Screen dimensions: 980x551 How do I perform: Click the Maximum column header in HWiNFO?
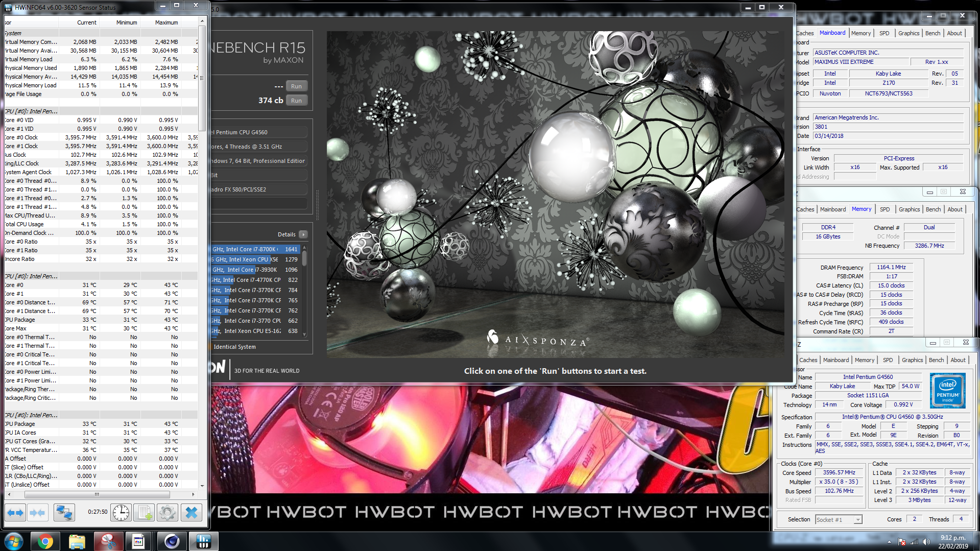(161, 22)
